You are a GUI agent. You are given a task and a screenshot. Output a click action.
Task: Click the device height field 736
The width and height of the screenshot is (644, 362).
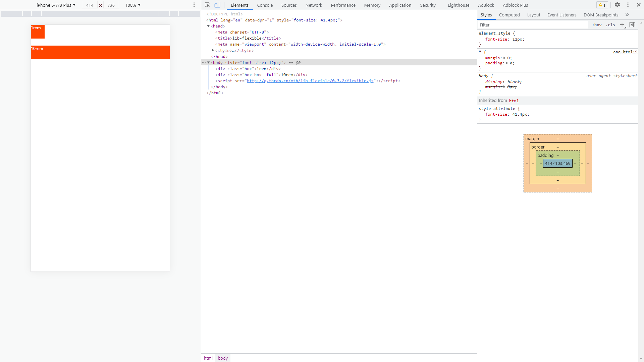coord(111,5)
